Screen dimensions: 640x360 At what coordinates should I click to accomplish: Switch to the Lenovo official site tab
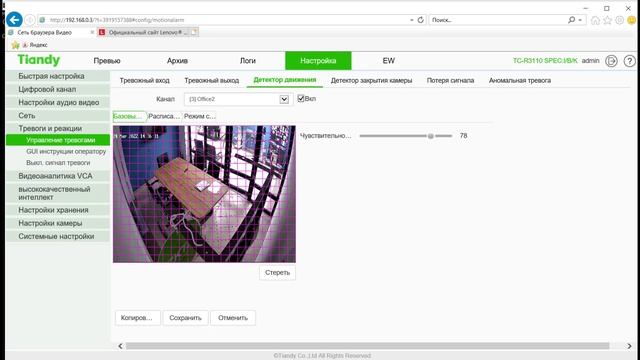[x=143, y=32]
